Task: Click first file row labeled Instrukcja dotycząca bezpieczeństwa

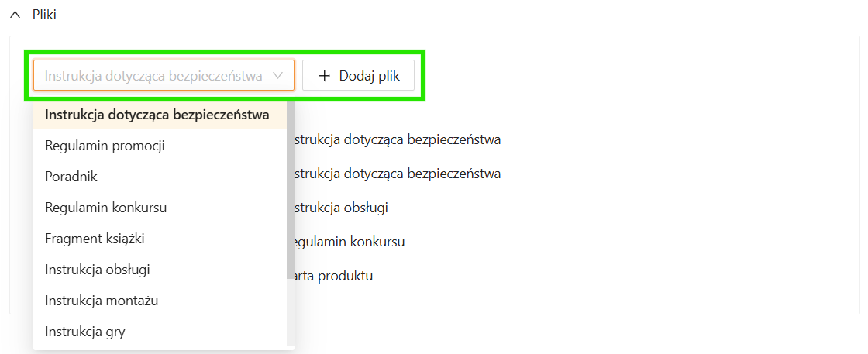Action: point(395,140)
